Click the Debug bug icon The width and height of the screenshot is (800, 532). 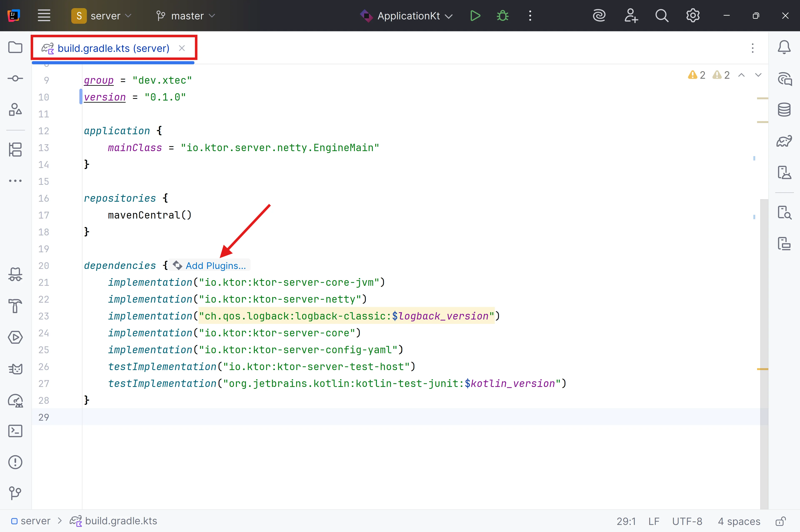502,16
